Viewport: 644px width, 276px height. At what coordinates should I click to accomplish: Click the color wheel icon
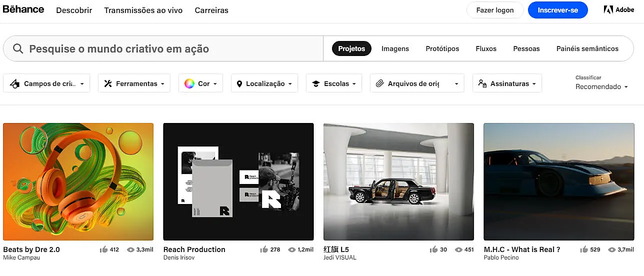[x=189, y=83]
